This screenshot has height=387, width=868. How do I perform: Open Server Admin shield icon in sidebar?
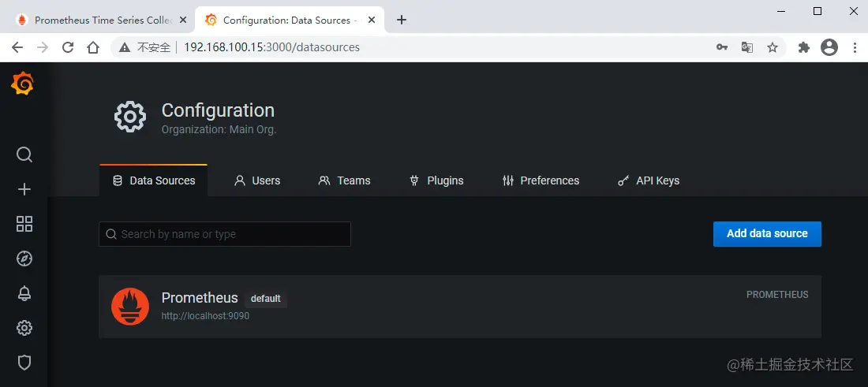click(x=24, y=363)
